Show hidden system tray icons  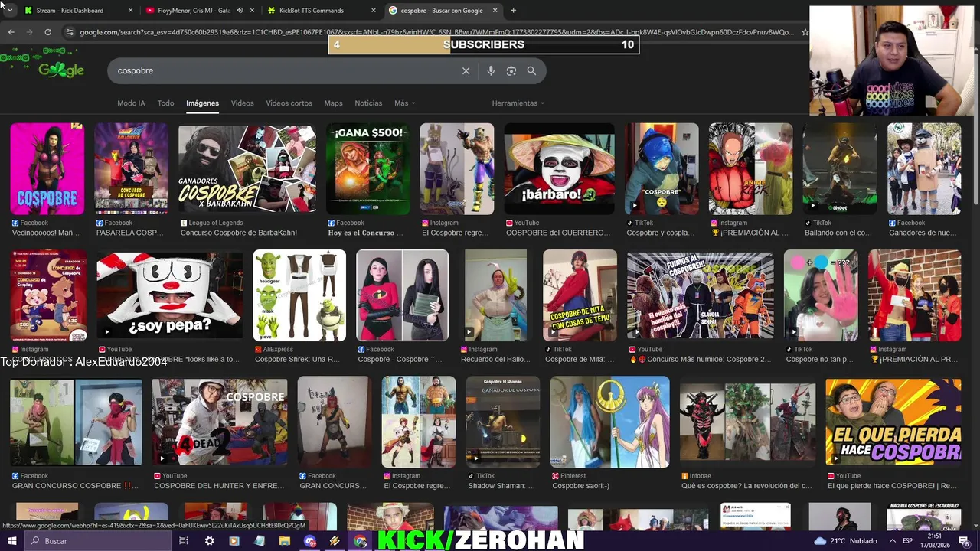[893, 541]
